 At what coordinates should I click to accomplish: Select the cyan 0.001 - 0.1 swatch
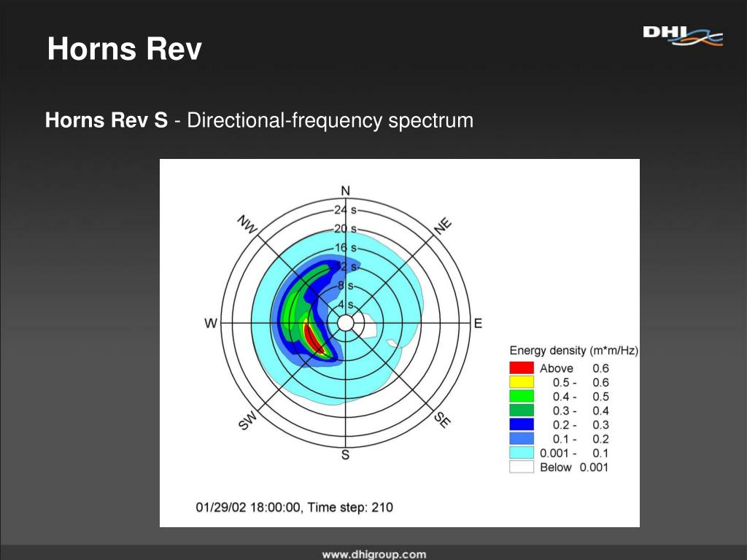pos(521,452)
